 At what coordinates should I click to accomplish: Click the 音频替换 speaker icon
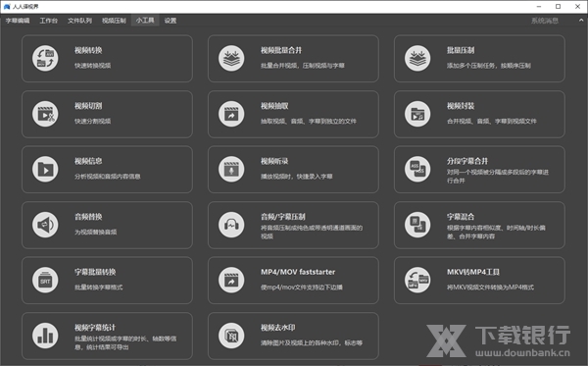point(45,225)
